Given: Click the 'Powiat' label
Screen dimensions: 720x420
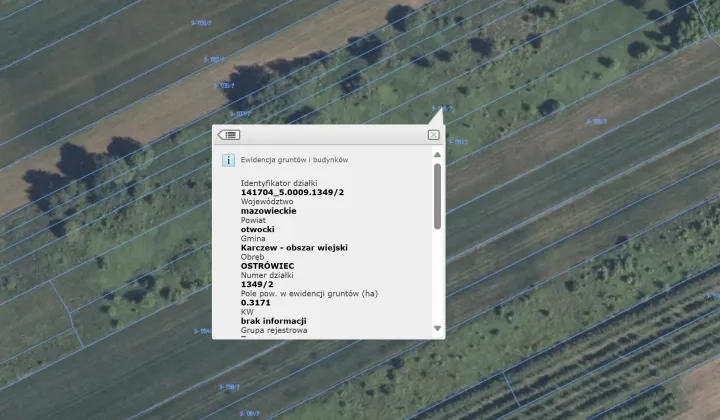Looking at the screenshot, I should (253, 220).
